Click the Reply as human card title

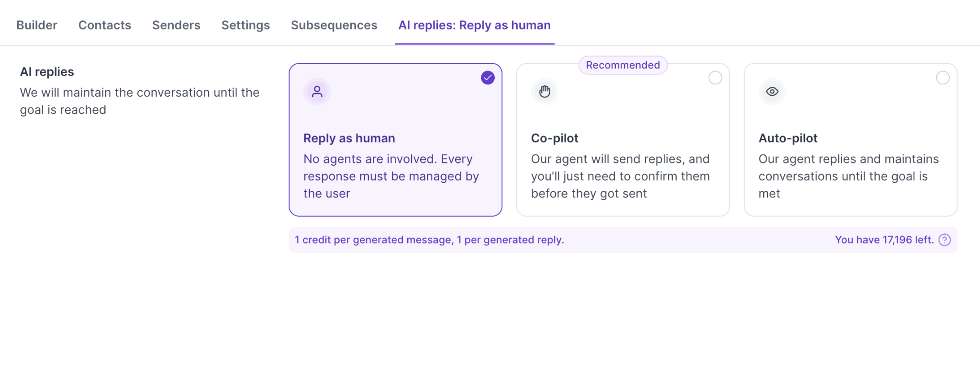349,138
